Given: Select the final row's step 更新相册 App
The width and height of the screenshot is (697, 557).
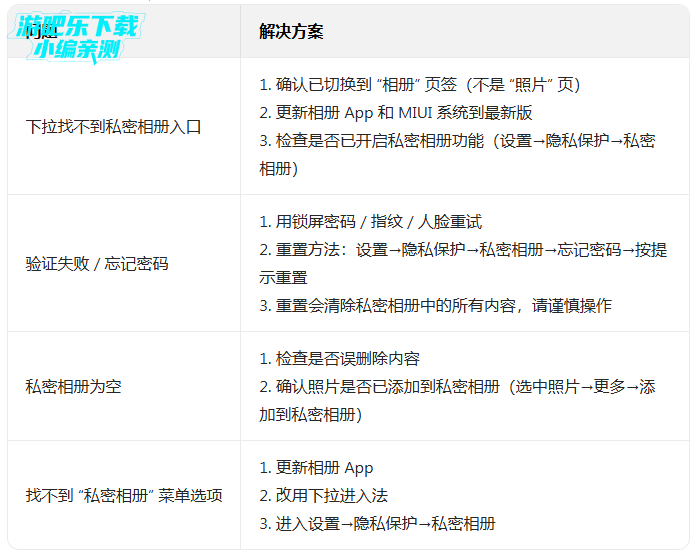Looking at the screenshot, I should point(316,468).
